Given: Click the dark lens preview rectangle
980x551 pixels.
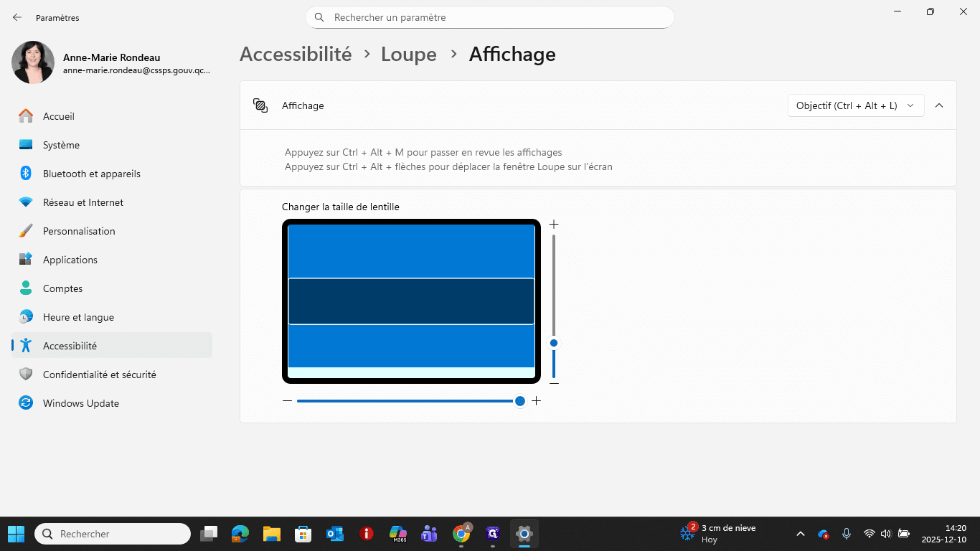Looking at the screenshot, I should [x=411, y=301].
